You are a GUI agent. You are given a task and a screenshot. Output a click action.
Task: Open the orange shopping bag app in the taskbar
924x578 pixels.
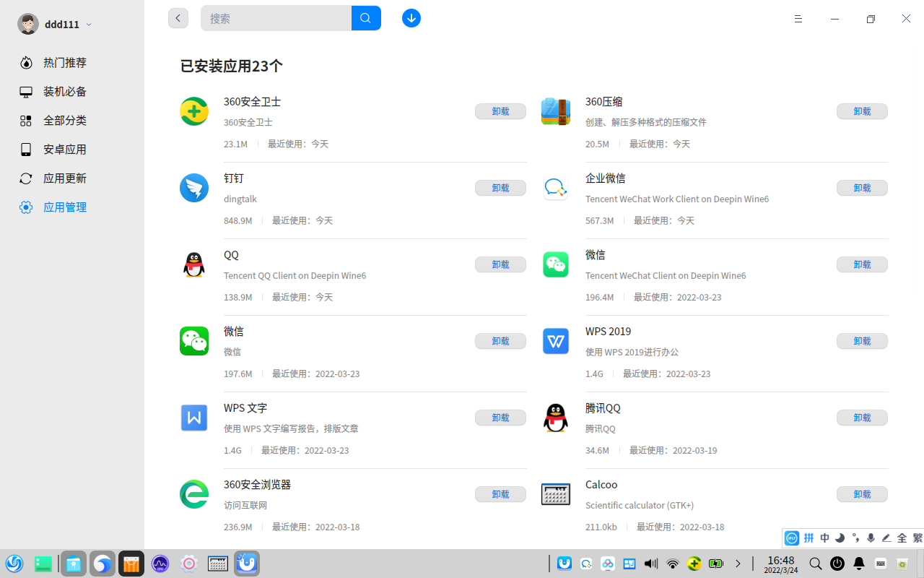coord(131,564)
